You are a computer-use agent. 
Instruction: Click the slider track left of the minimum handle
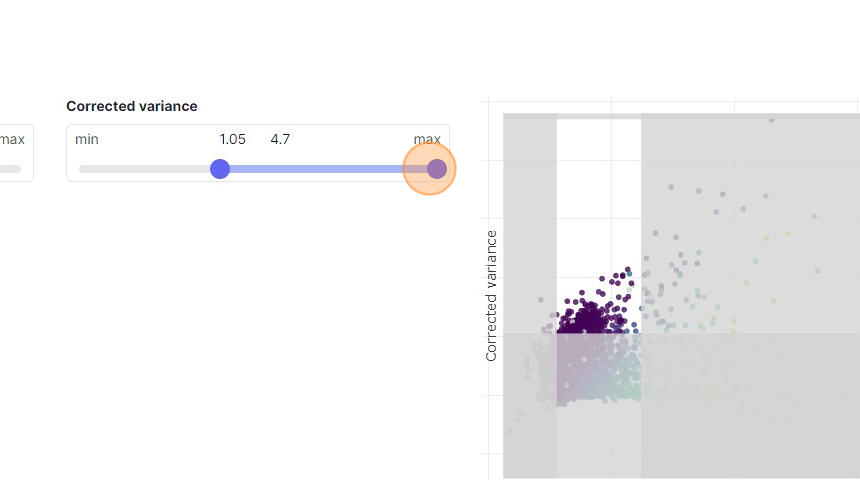coord(148,169)
